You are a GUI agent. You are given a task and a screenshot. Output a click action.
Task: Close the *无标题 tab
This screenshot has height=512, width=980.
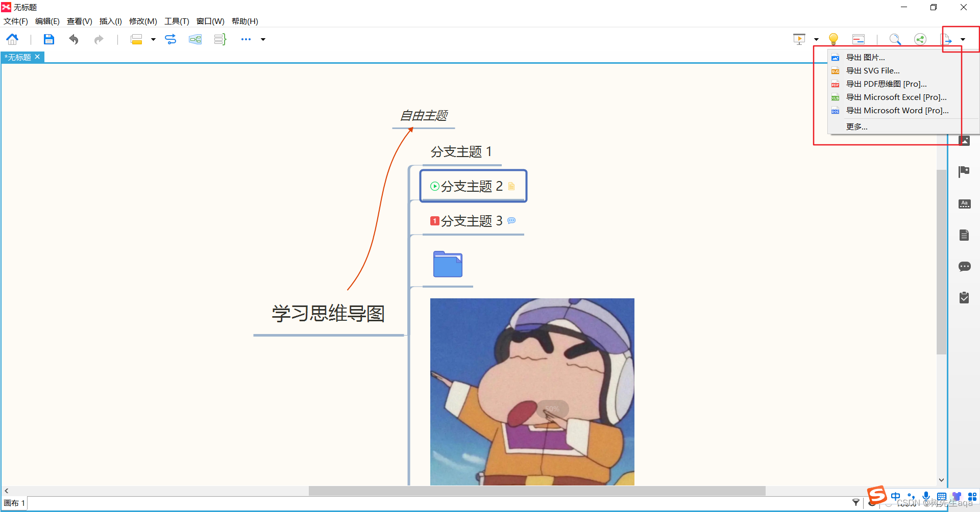(37, 57)
